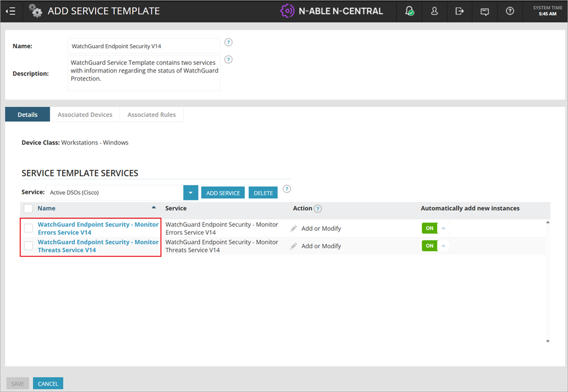The width and height of the screenshot is (568, 392).
Task: Click the pencil icon beside Monitor Threats service
Action: [x=293, y=246]
